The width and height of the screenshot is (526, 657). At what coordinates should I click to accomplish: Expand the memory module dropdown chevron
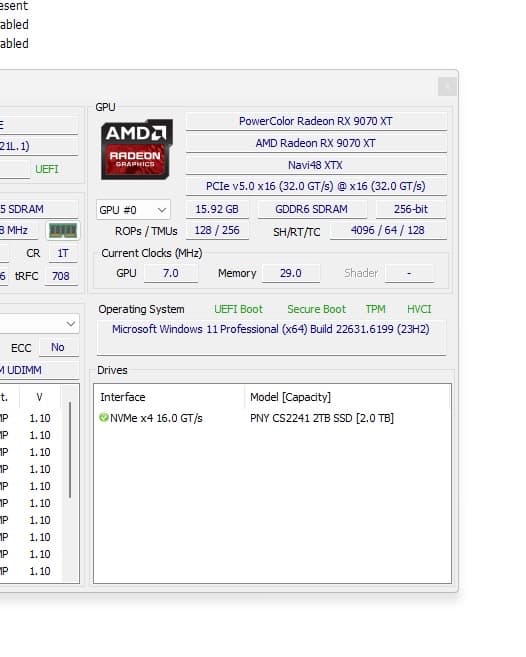point(70,323)
